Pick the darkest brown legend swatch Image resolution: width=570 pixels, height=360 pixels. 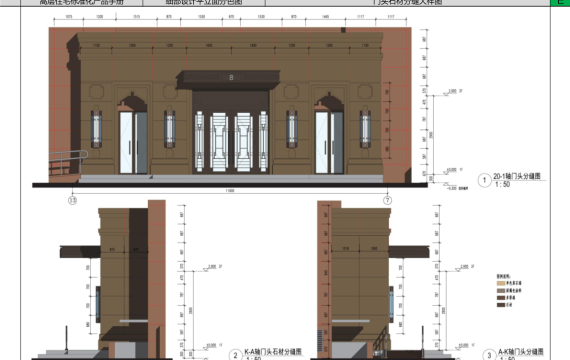501,305
